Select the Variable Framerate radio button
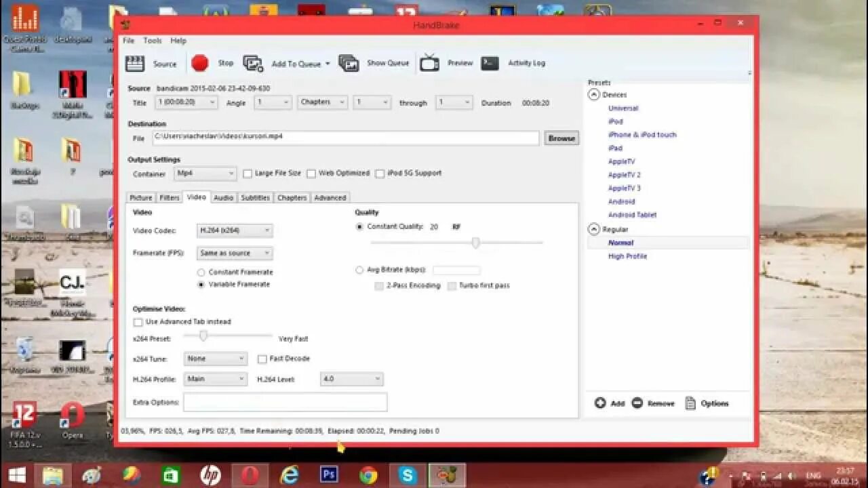This screenshot has width=868, height=488. 201,285
